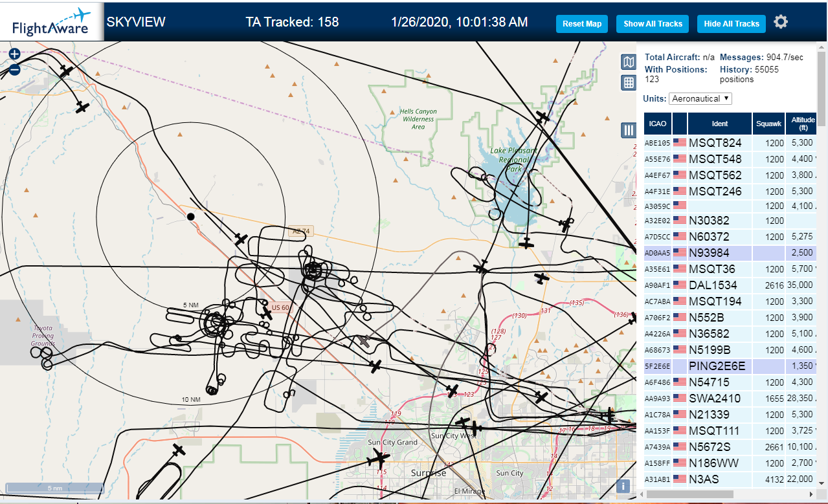Select the N552B aircraft row
This screenshot has height=504, width=828.
point(730,318)
